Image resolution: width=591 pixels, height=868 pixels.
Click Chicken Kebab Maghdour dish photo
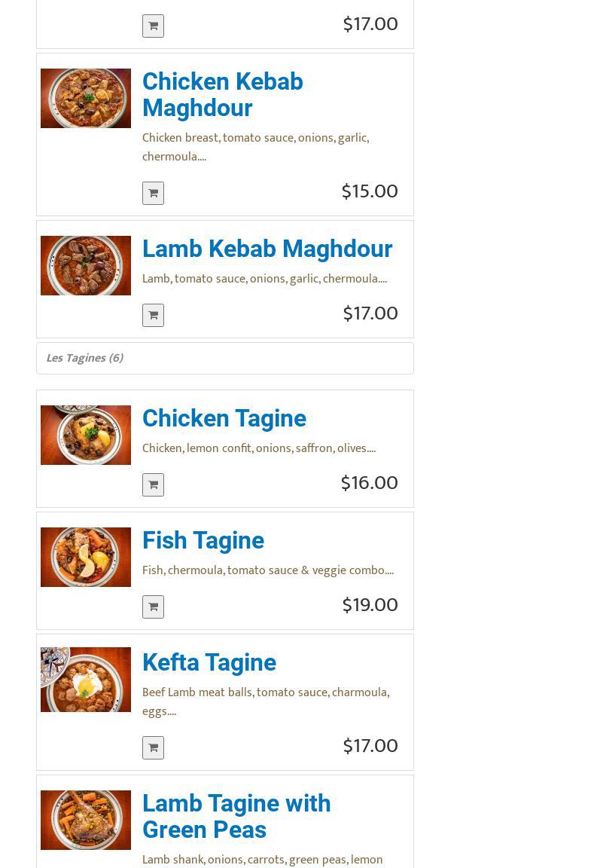click(86, 98)
